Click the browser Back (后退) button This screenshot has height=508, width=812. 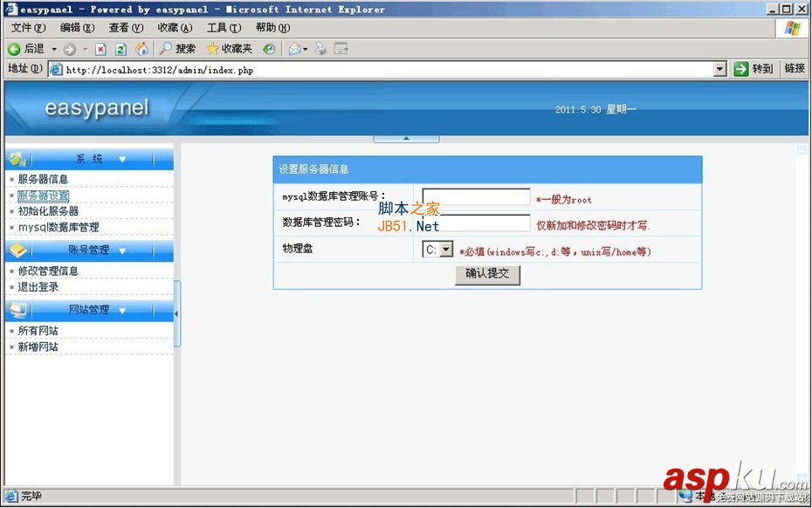click(x=24, y=49)
